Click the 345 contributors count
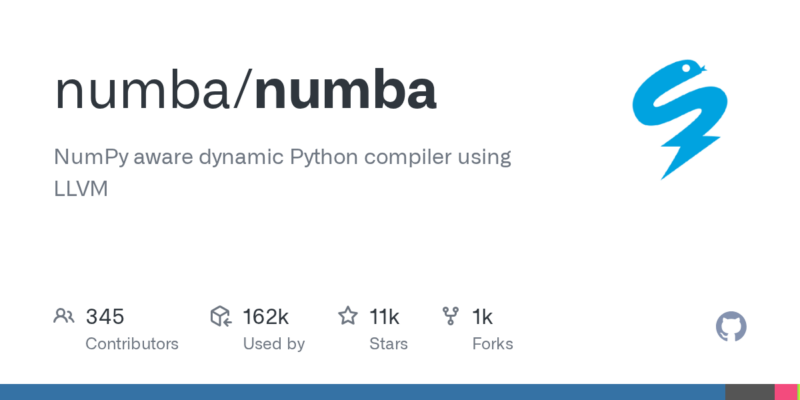This screenshot has width=800, height=400. pos(105,317)
